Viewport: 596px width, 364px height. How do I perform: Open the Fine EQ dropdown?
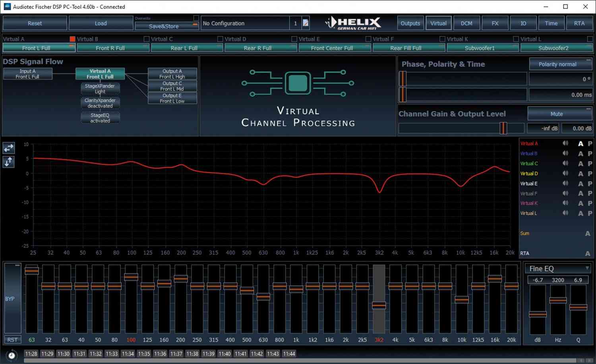pyautogui.click(x=559, y=269)
